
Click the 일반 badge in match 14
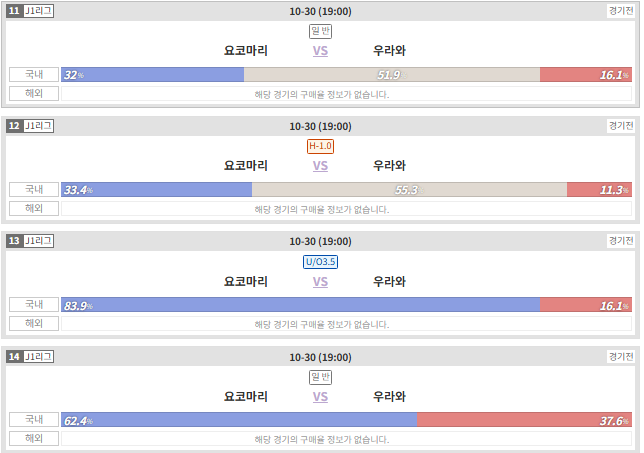coord(320,377)
